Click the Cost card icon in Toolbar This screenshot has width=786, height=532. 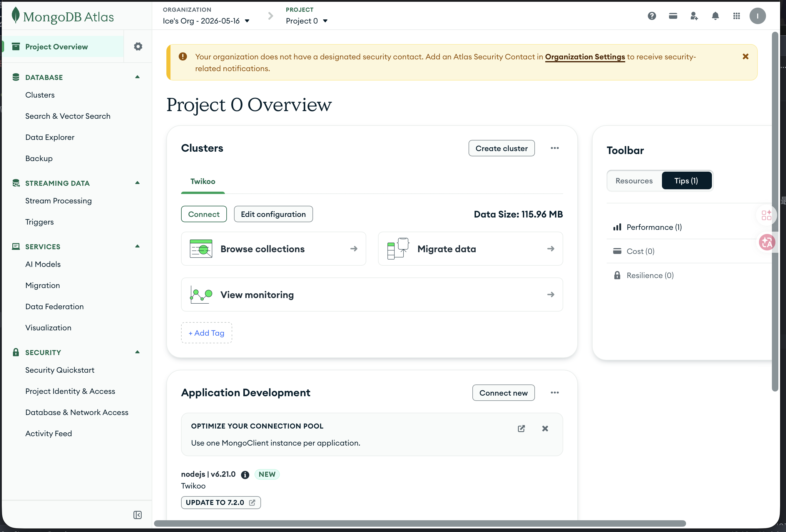click(617, 251)
